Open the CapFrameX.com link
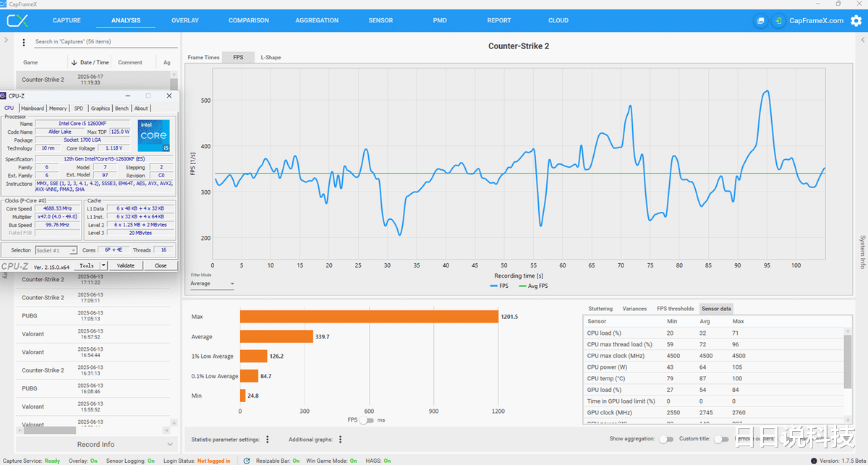This screenshot has height=465, width=868. (x=817, y=21)
